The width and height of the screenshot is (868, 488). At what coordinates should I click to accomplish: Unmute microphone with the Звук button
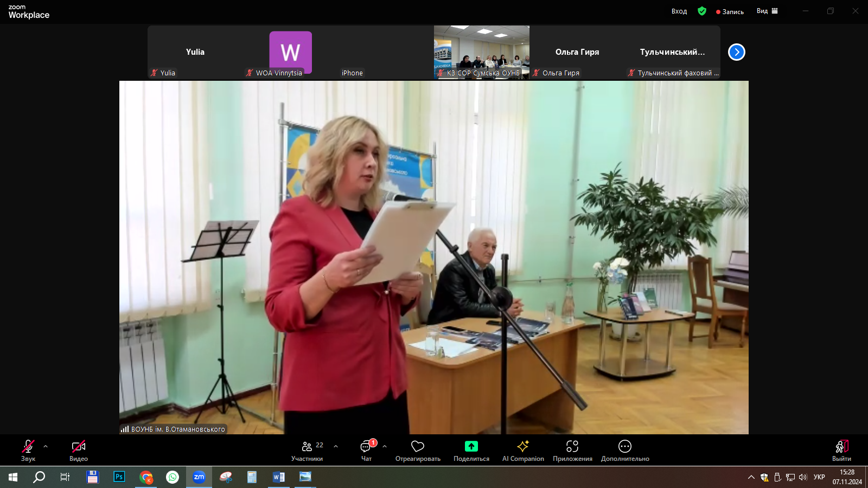tap(28, 450)
